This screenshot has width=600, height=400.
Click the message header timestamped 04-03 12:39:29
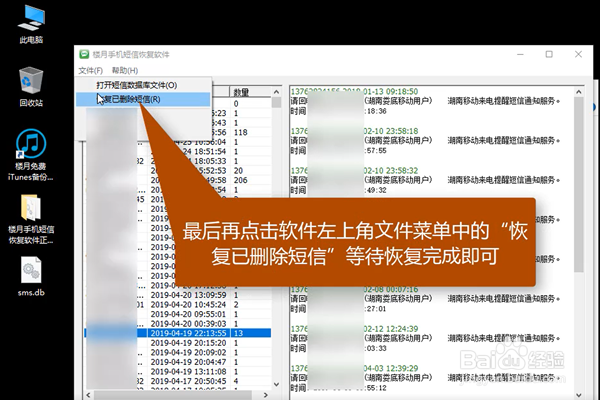354,368
